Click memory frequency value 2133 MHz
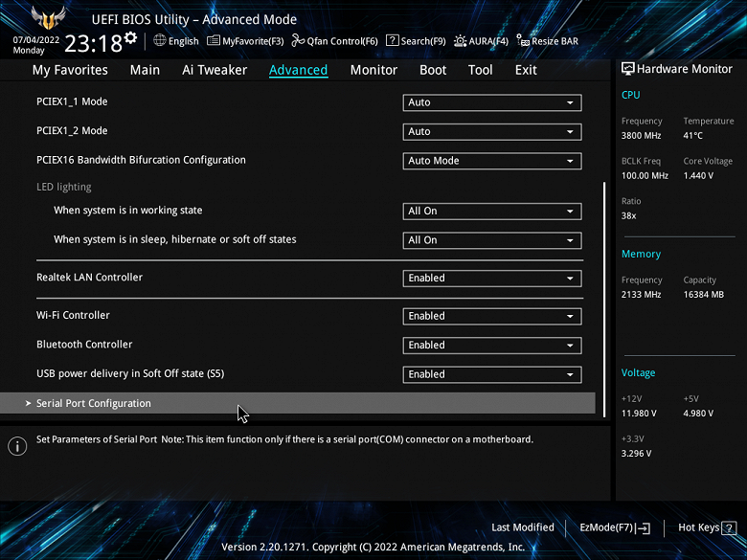 point(642,295)
